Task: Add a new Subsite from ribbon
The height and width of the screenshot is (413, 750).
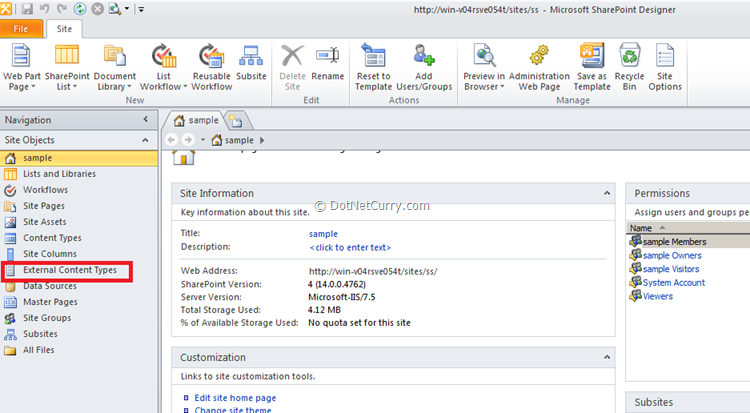Action: coord(251,62)
